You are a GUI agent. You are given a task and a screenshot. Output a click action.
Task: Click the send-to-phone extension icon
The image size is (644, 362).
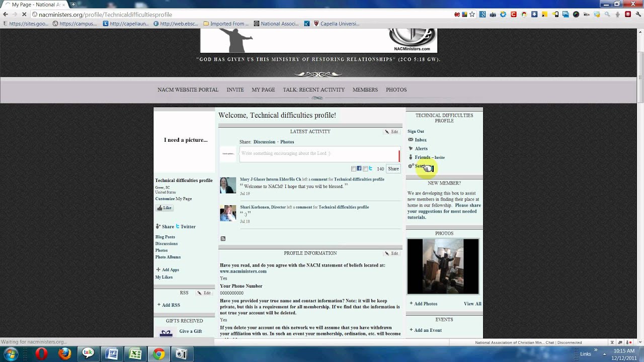[x=555, y=15]
